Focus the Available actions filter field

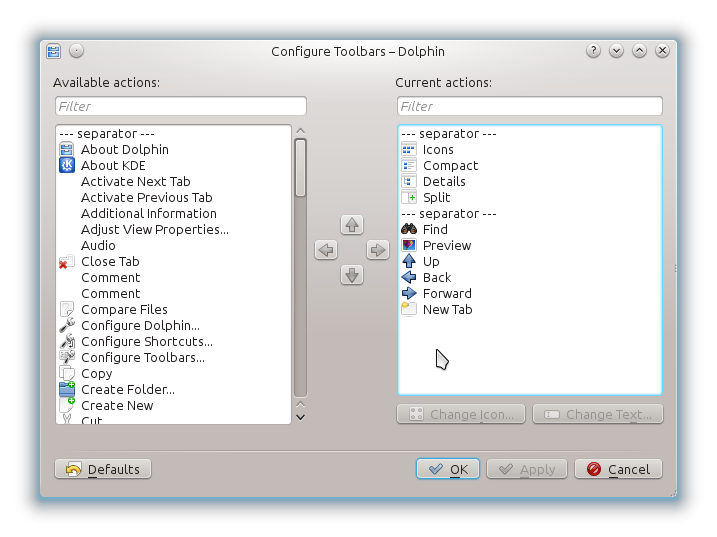pyautogui.click(x=181, y=106)
